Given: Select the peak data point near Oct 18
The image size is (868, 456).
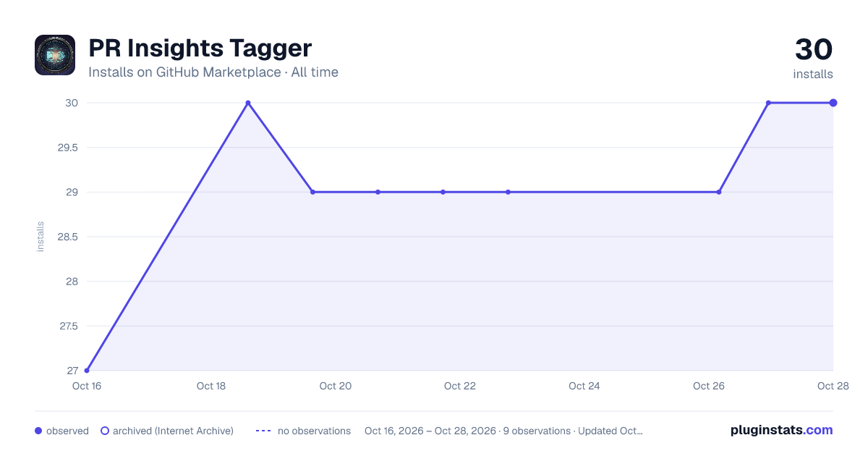Looking at the screenshot, I should (x=248, y=103).
